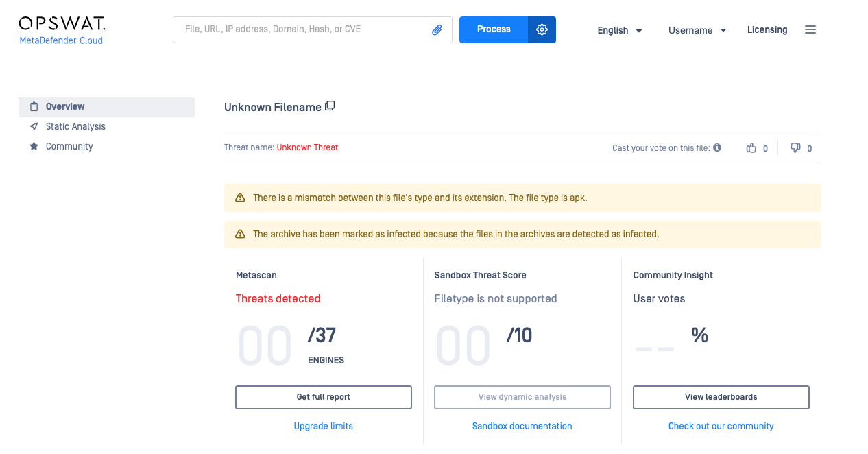Open Sandbox documentation link
The height and width of the screenshot is (454, 868).
coord(522,426)
